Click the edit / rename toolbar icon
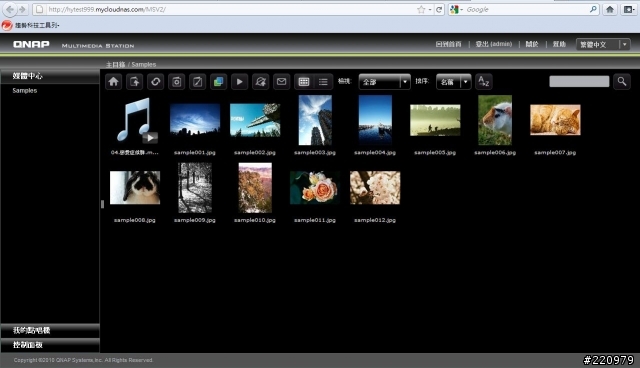 [198, 82]
